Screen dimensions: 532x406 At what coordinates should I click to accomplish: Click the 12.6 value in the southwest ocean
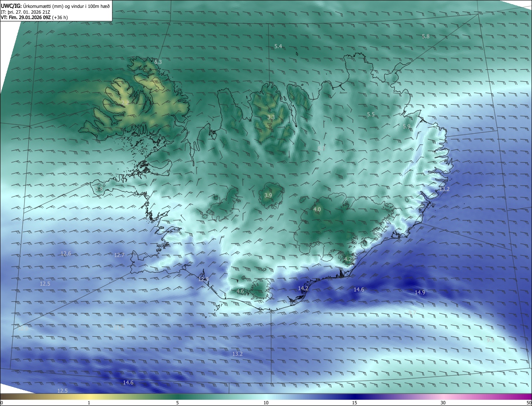[x=66, y=253]
